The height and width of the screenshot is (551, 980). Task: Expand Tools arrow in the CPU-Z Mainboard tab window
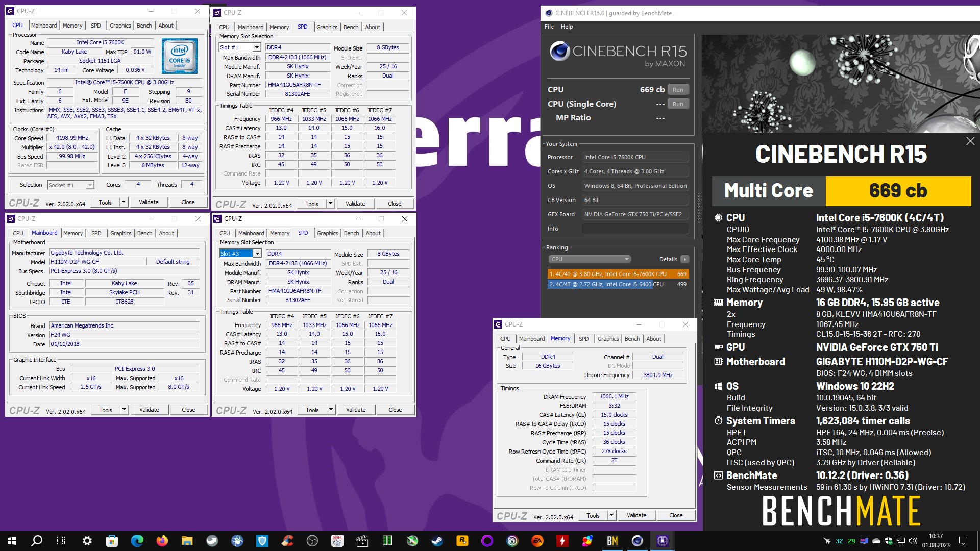coord(124,410)
